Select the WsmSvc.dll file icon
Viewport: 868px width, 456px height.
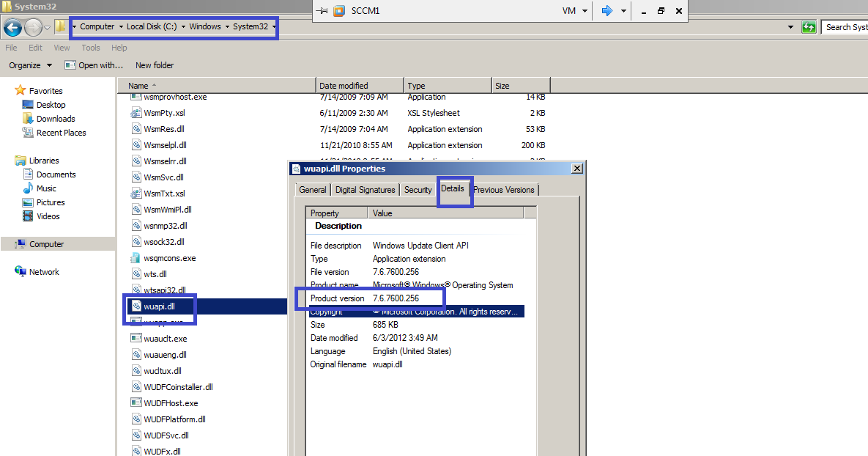coord(136,177)
